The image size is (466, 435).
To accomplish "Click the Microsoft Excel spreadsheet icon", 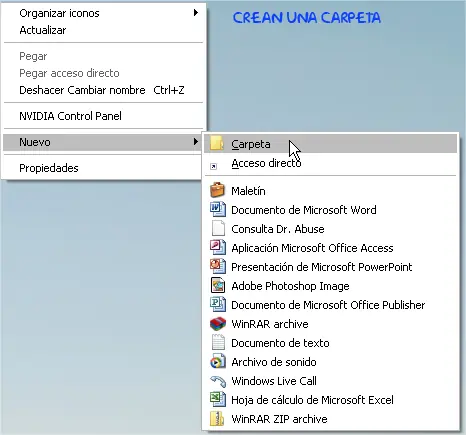I will (x=218, y=400).
